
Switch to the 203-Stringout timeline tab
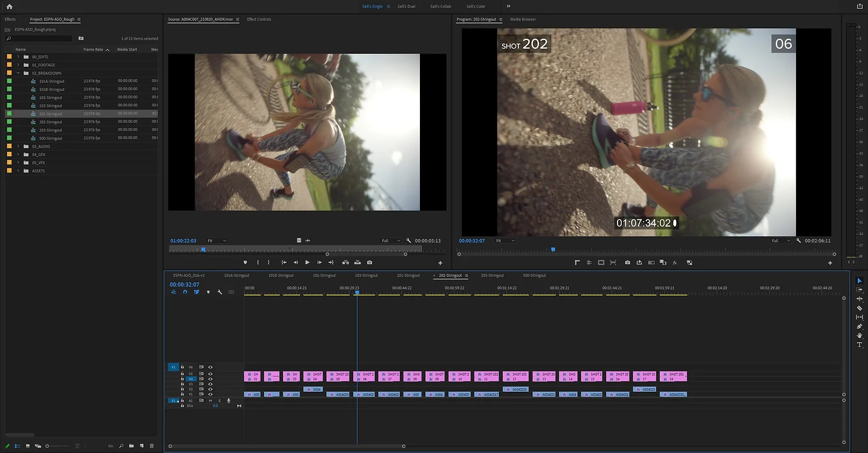pos(492,275)
